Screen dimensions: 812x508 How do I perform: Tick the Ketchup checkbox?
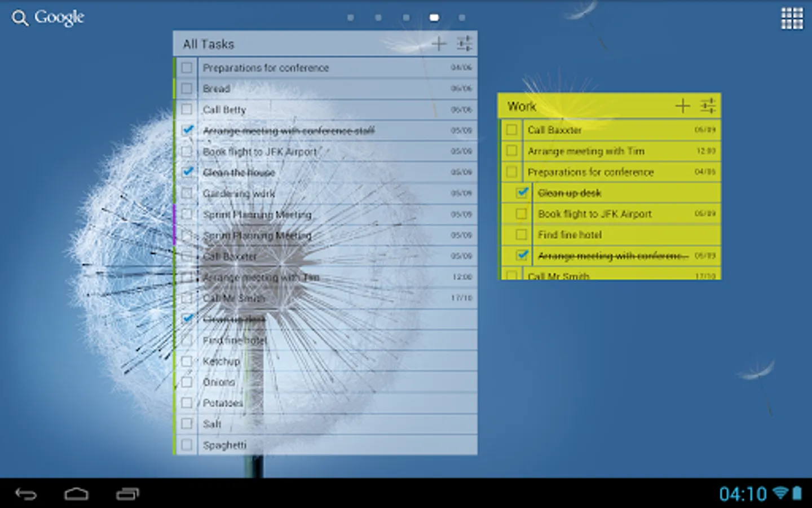[x=187, y=361]
